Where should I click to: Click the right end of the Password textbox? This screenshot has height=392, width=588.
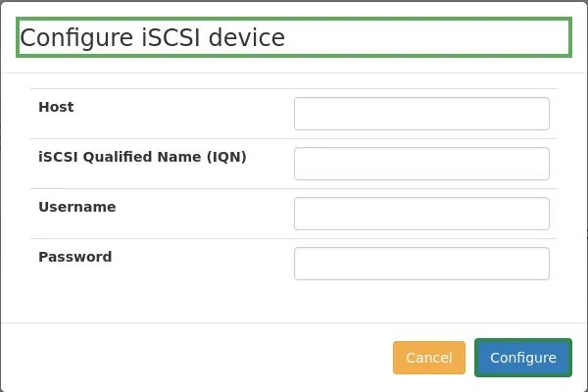pyautogui.click(x=539, y=264)
